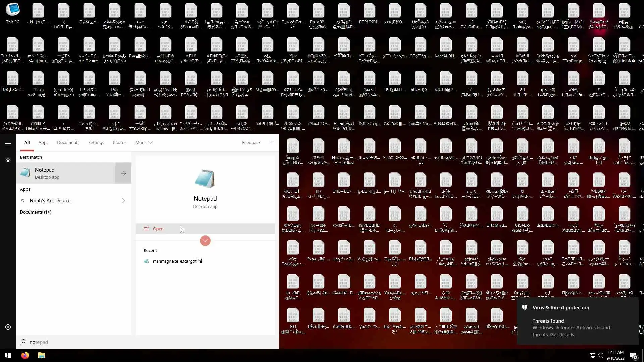
Task: Open File Explorer from the taskbar
Action: pos(41,355)
